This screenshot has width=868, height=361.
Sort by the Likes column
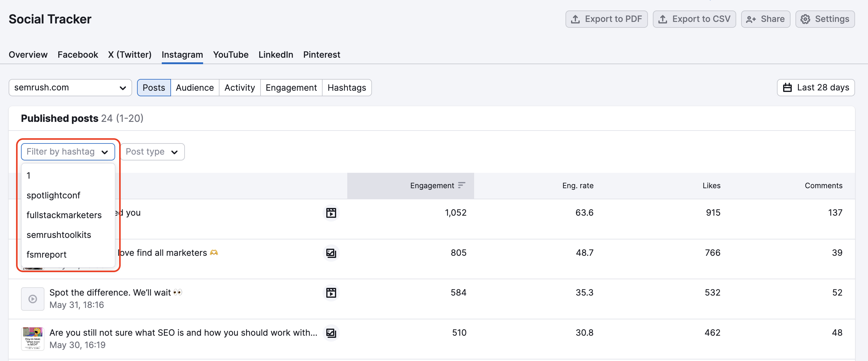pyautogui.click(x=711, y=185)
